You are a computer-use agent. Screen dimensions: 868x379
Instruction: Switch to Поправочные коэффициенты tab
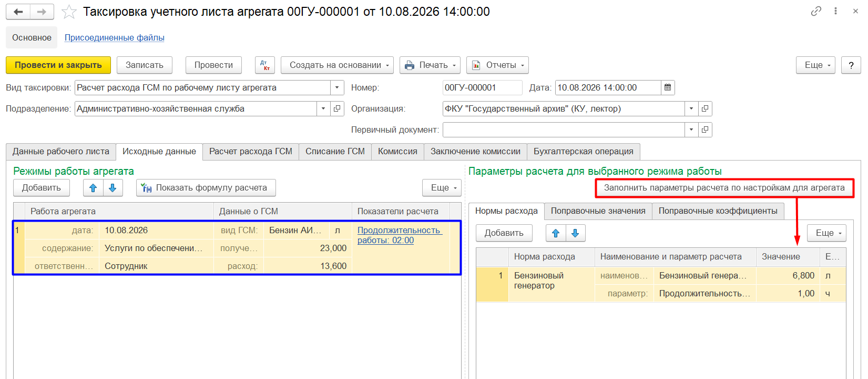click(x=718, y=211)
